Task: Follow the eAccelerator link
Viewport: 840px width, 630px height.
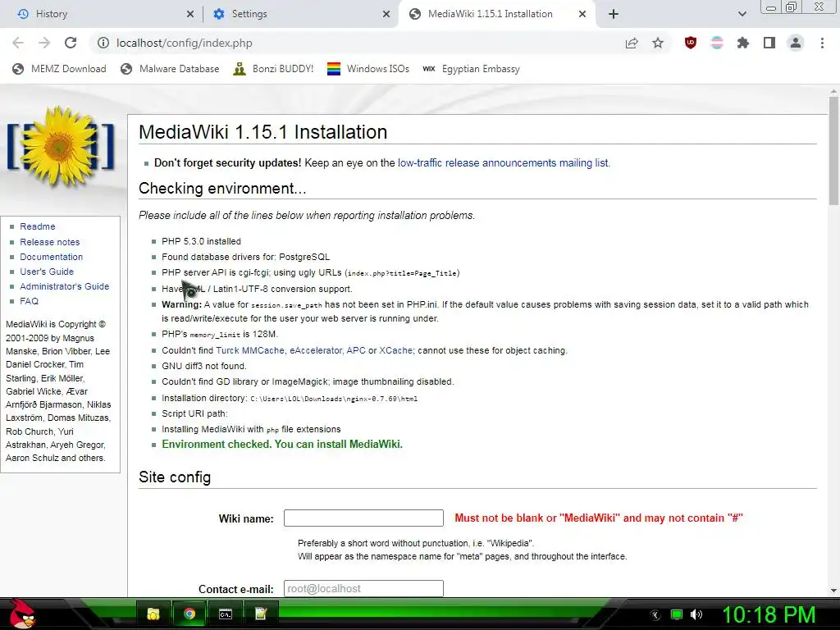Action: pyautogui.click(x=316, y=350)
